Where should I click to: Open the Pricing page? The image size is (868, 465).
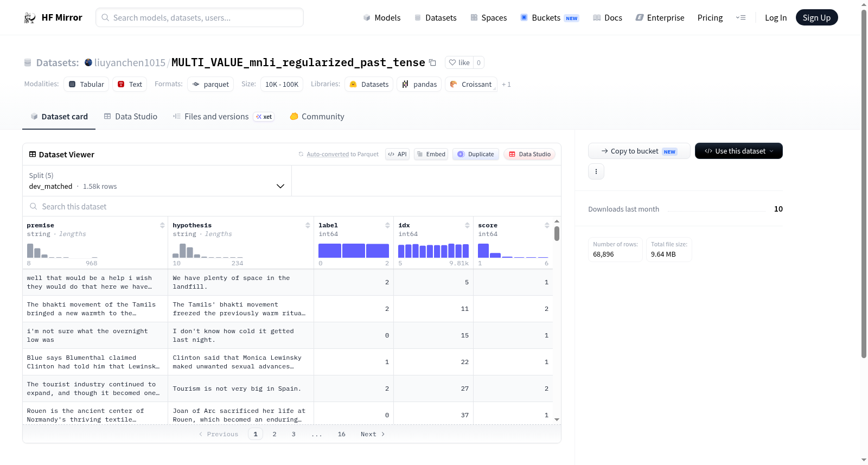(x=710, y=18)
